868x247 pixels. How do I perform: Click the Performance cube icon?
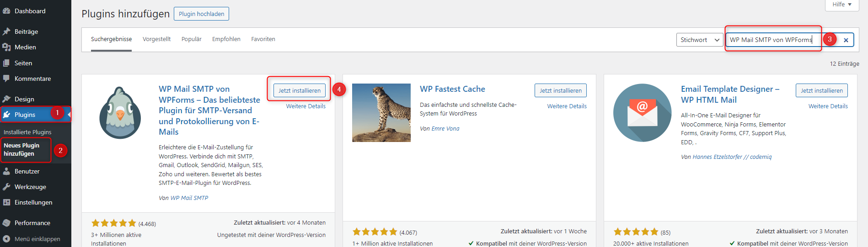(6, 223)
